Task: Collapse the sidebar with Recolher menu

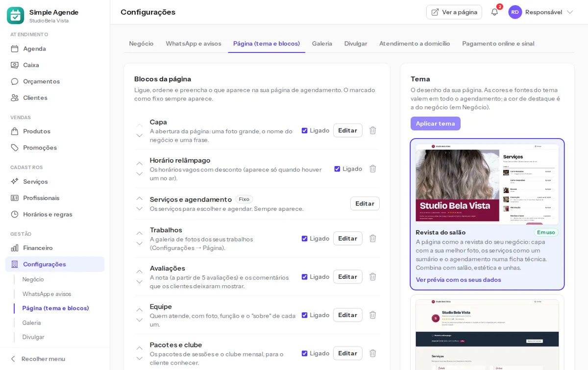Action: pos(38,359)
